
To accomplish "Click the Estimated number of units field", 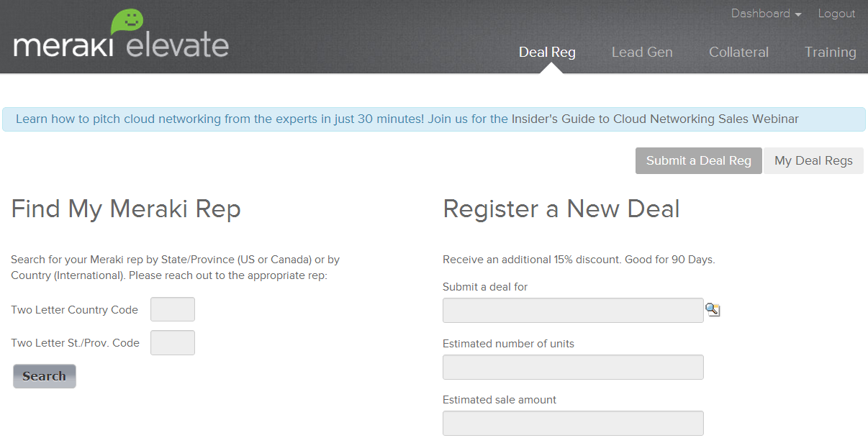I will [x=573, y=367].
